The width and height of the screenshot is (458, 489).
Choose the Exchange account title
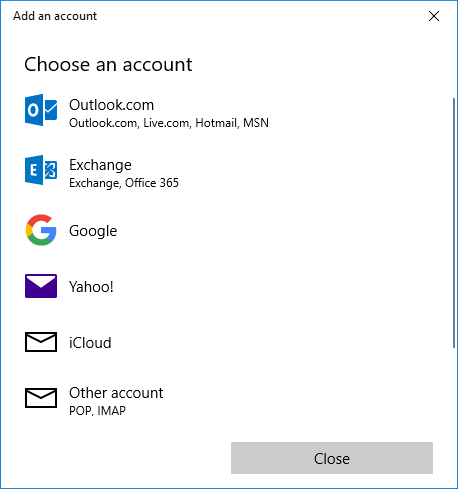coord(100,165)
